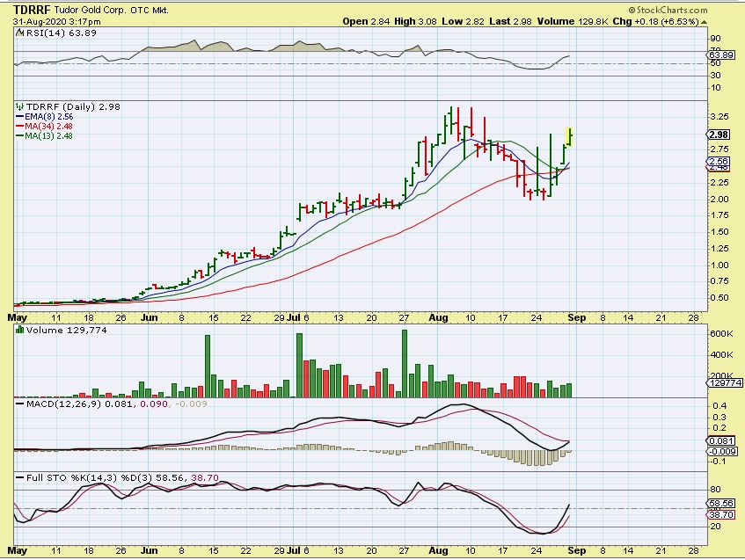Click the 2.98 last price axis tag
This screenshot has width=745, height=560.
(719, 135)
